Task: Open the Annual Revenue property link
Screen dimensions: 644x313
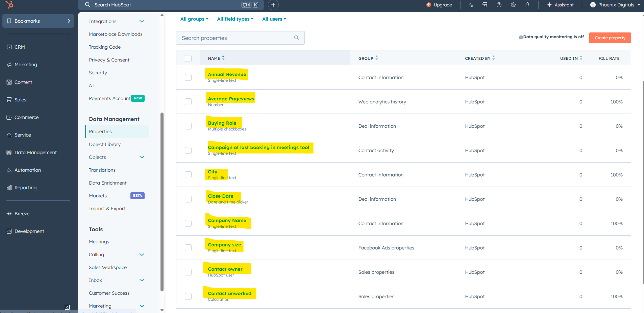Action: pos(226,74)
